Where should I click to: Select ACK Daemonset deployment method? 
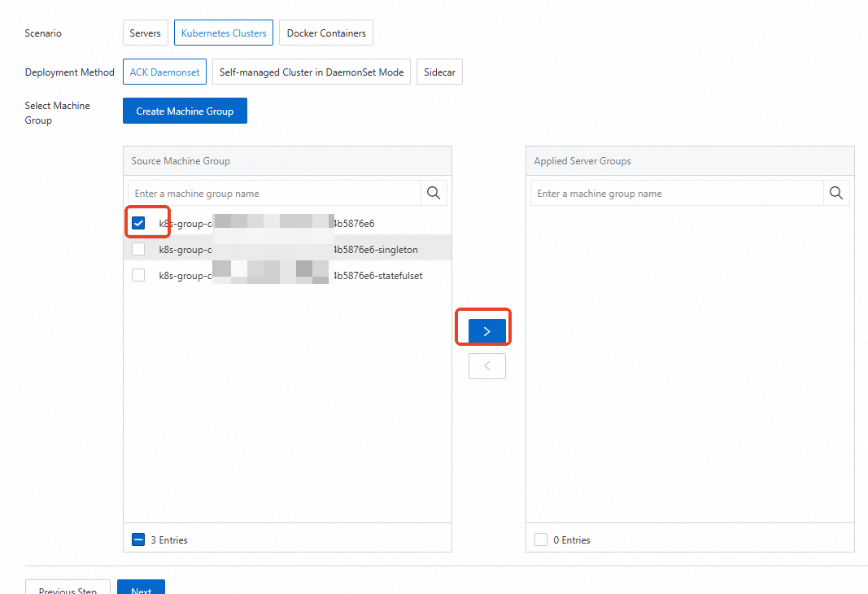coord(164,72)
